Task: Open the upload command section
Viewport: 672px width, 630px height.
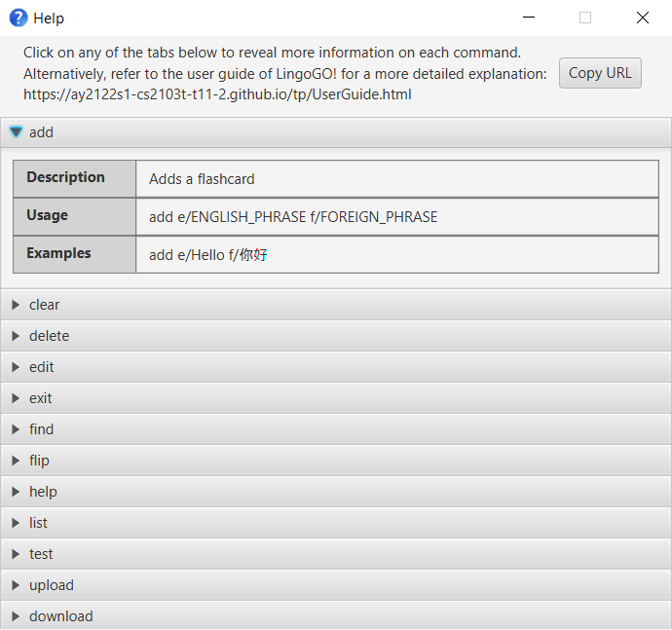Action: [x=51, y=585]
